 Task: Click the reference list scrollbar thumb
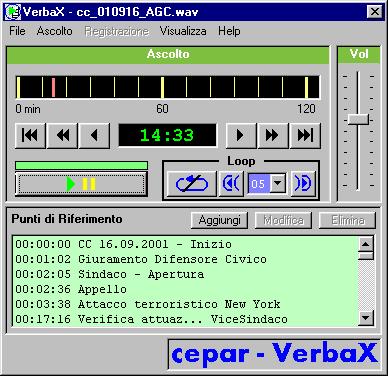click(366, 256)
